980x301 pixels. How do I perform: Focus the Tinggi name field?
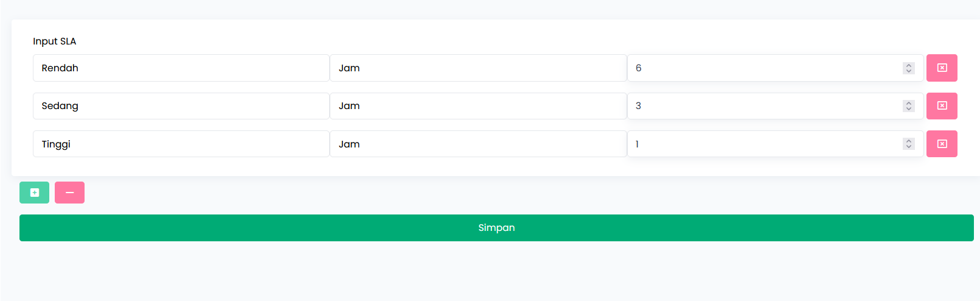181,144
